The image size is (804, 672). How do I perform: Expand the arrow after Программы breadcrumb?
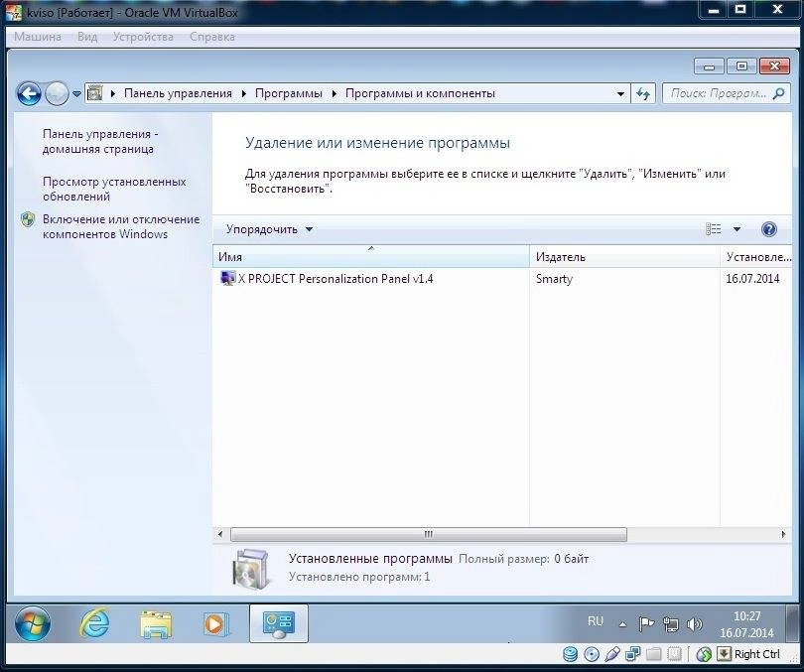334,94
